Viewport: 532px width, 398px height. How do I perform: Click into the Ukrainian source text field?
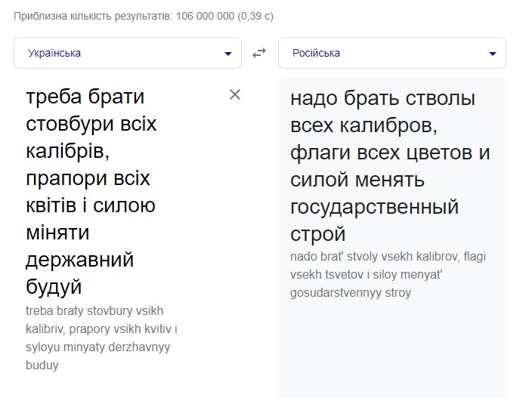(x=113, y=189)
